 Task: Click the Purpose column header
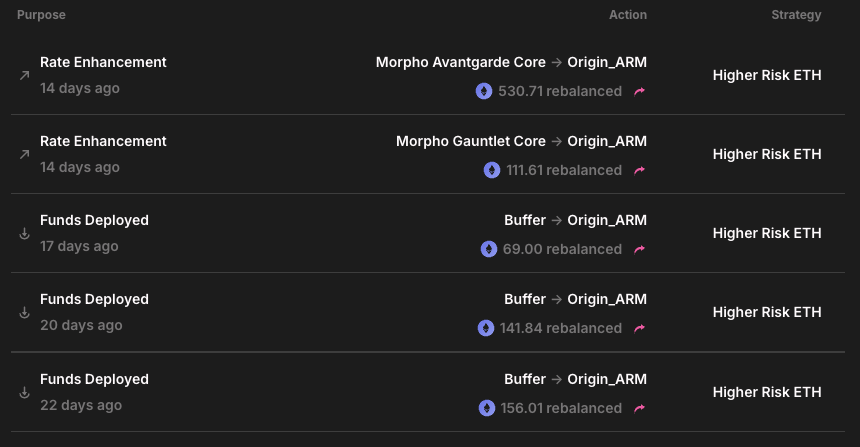pyautogui.click(x=41, y=15)
